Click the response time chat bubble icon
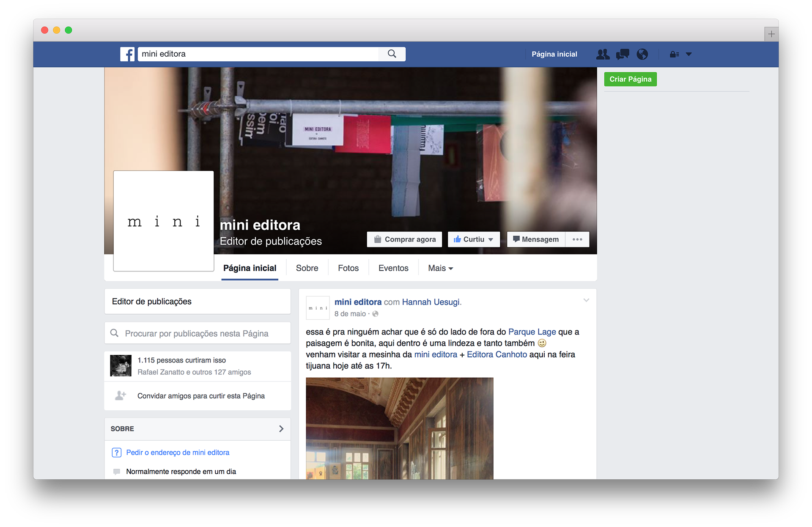Screen dimensions: 812x527 [x=116, y=472]
